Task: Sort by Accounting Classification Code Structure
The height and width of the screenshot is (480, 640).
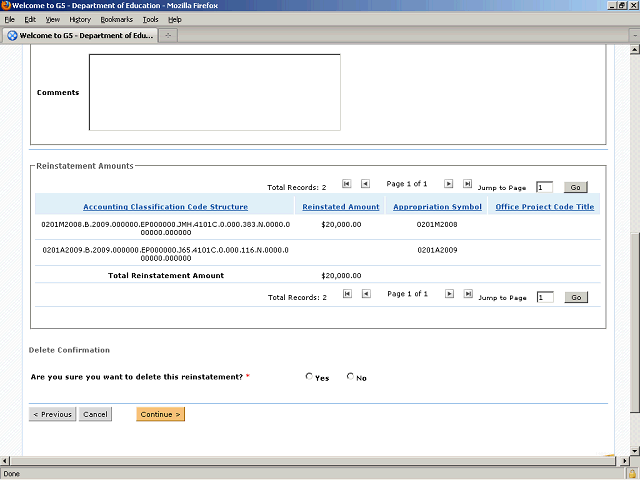Action: pyautogui.click(x=165, y=207)
